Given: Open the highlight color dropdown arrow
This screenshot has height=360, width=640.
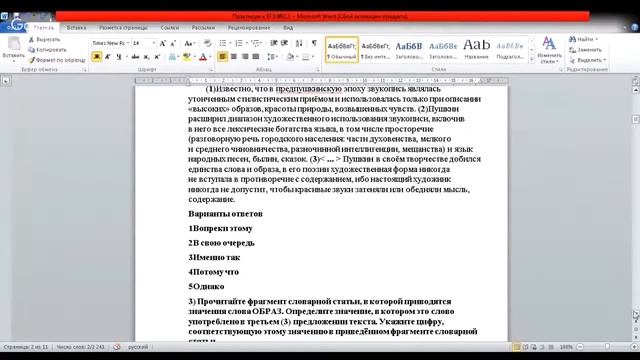Looking at the screenshot, I should pyautogui.click(x=194, y=57).
